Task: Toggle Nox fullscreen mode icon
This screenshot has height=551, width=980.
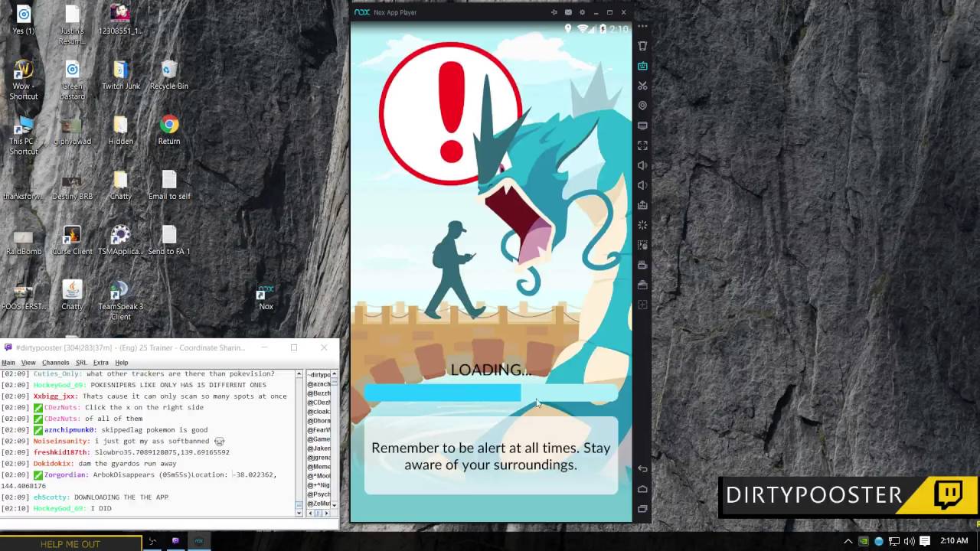Action: coord(642,145)
